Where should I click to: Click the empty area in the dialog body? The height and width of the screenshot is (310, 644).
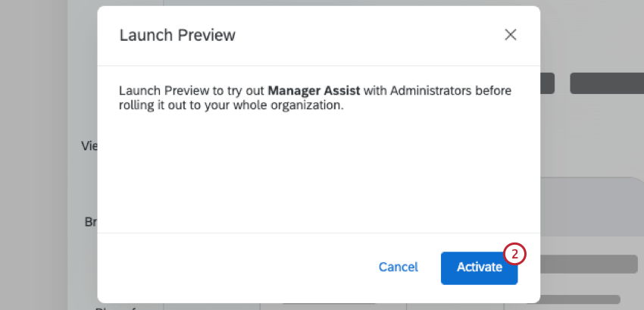[x=318, y=174]
